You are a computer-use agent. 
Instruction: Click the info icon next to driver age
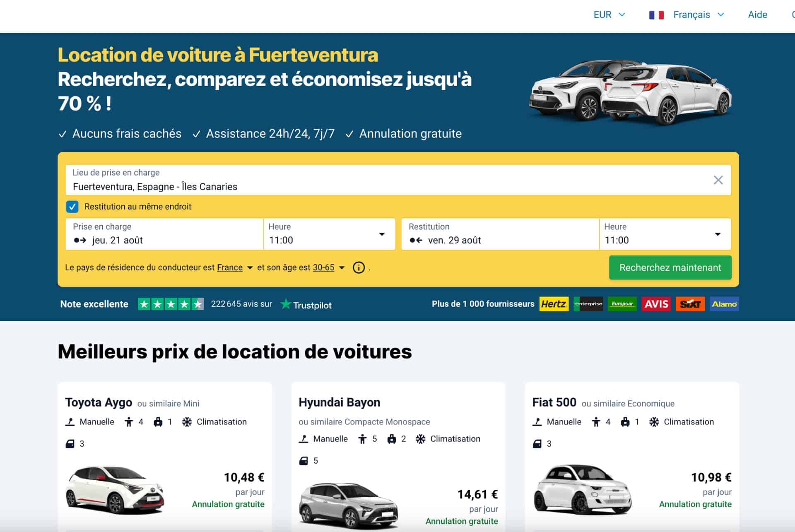coord(359,268)
